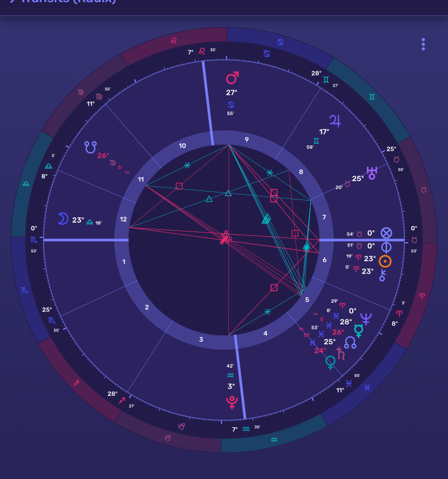This screenshot has height=479, width=448.
Task: Select the Taurus sign on outer ring
Action: [424, 190]
